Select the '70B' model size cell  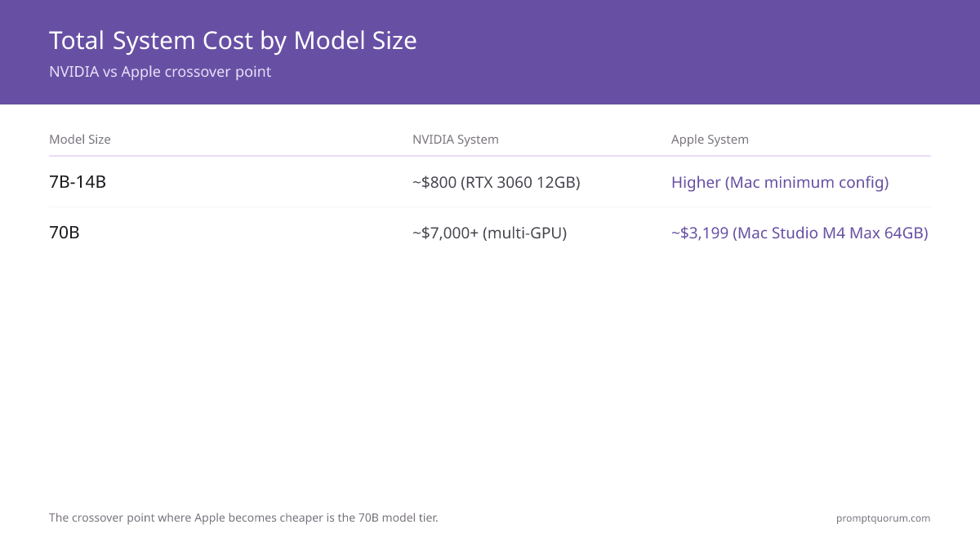click(x=65, y=233)
